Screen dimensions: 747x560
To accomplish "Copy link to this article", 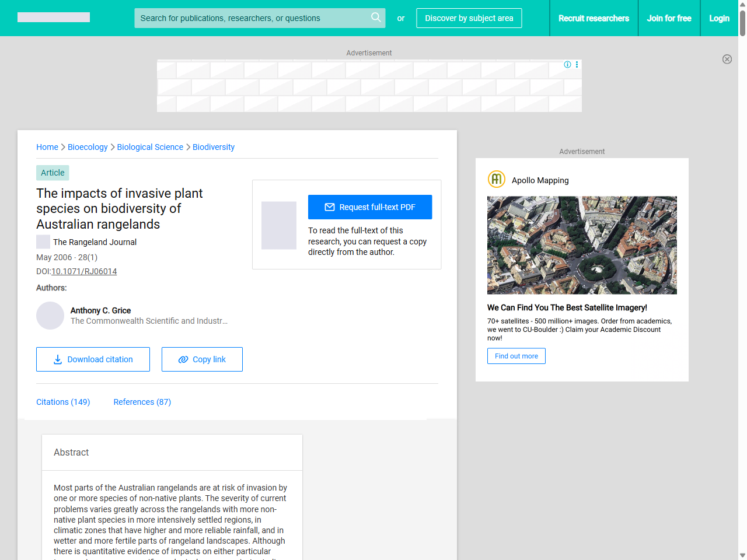I will coord(202,359).
